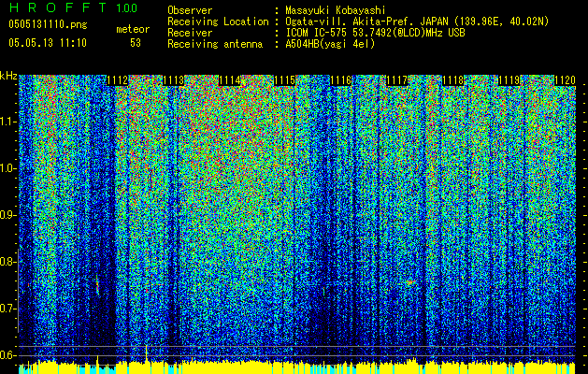The image size is (588, 374).
Task: Click the tall yellow spike in signal-level graph
Action: coord(146,354)
